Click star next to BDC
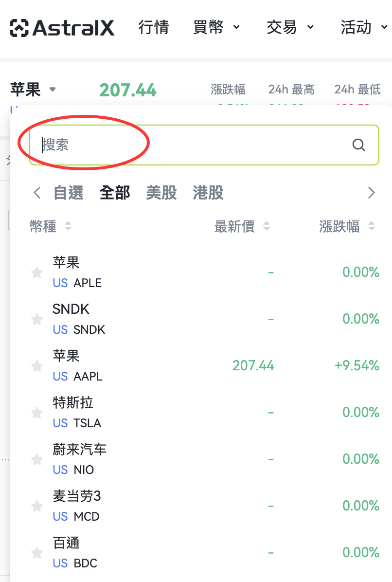The height and width of the screenshot is (582, 392). 36,553
